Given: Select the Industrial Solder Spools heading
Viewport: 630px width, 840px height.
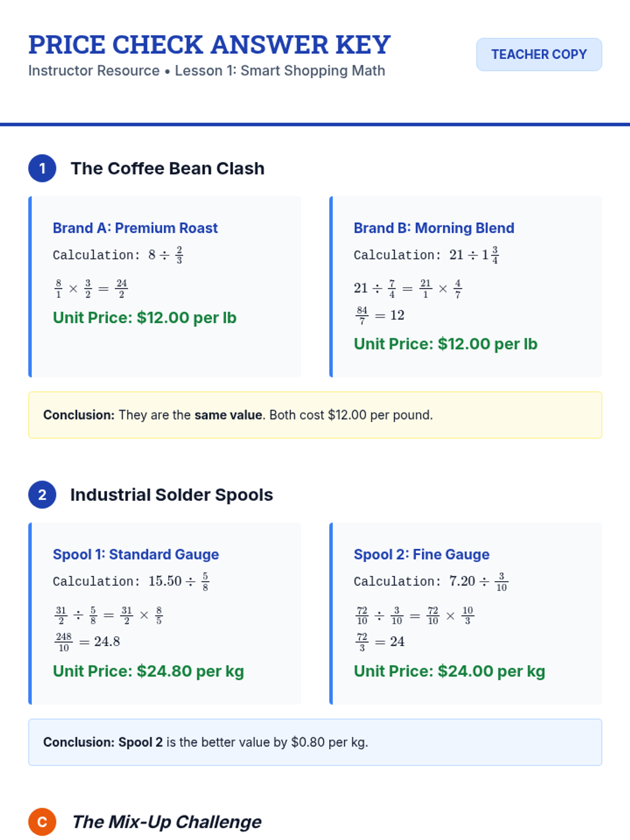Looking at the screenshot, I should pos(172,495).
